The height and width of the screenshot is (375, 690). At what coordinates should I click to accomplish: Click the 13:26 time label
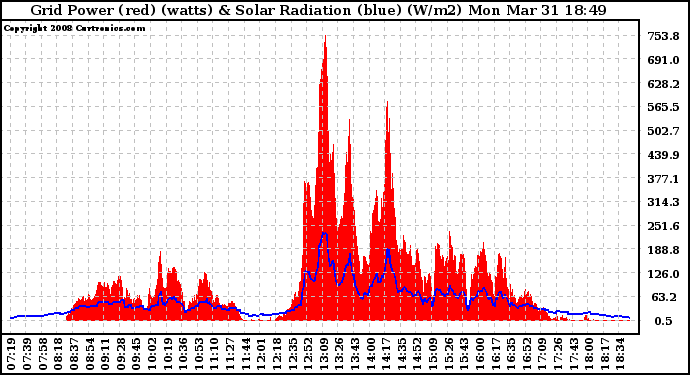tap(339, 354)
